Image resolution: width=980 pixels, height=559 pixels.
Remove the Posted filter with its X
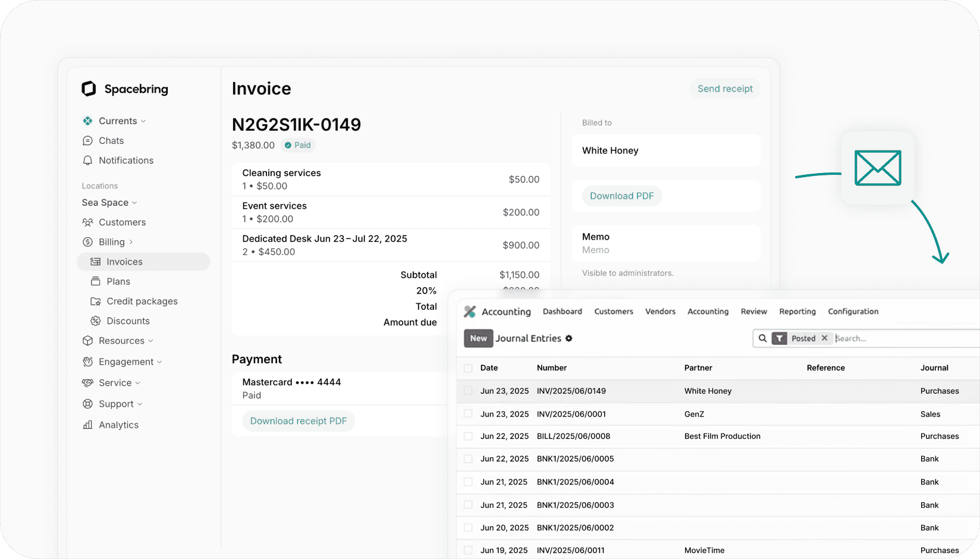824,338
